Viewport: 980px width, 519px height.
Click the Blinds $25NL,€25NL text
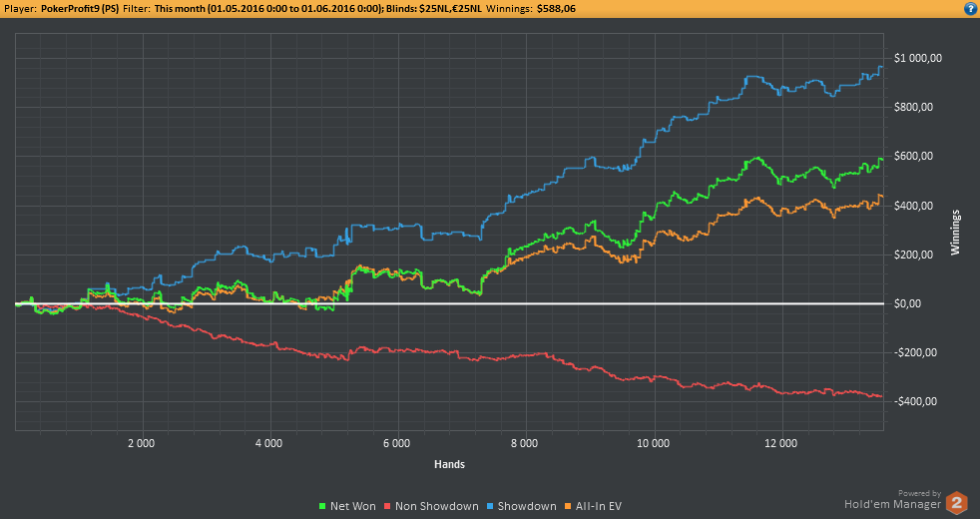click(434, 9)
